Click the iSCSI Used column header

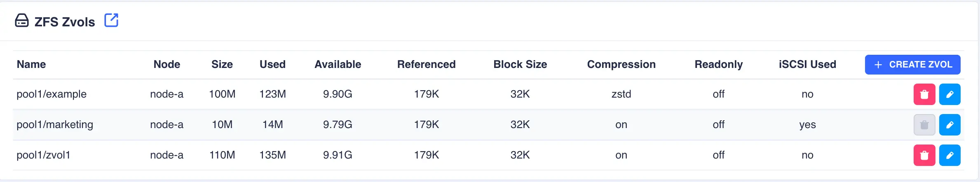pyautogui.click(x=807, y=64)
